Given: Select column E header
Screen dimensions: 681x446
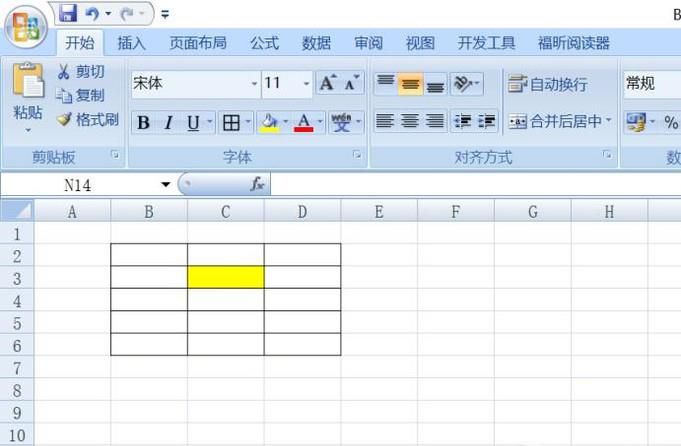Looking at the screenshot, I should tap(379, 211).
